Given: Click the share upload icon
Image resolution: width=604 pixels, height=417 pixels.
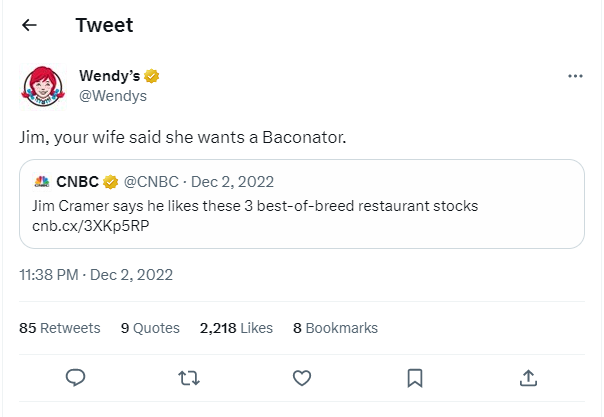Looking at the screenshot, I should (x=529, y=377).
